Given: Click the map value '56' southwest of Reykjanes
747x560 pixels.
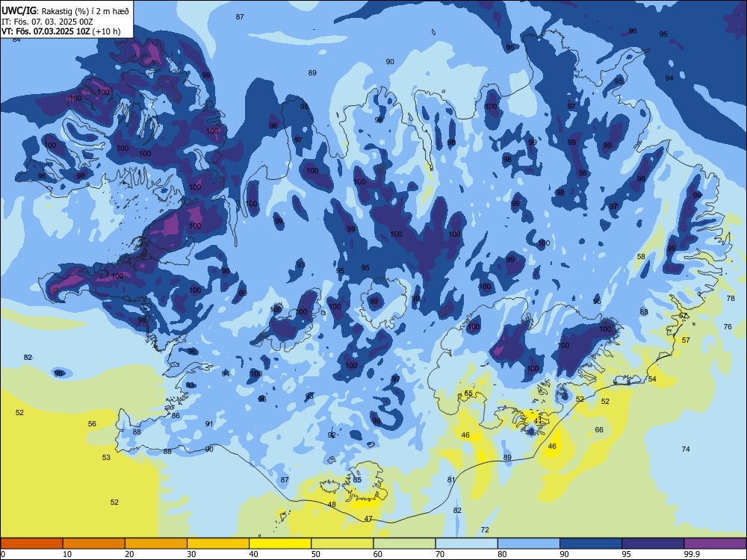Looking at the screenshot, I should (92, 423).
